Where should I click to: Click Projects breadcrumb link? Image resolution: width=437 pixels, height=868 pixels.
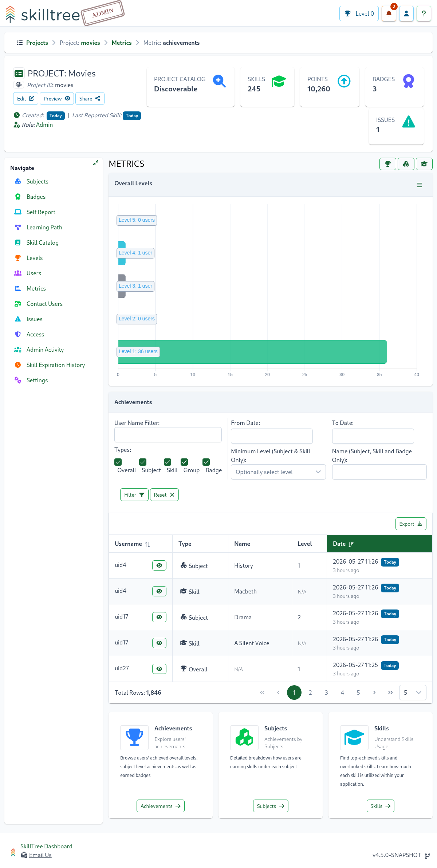tap(37, 43)
